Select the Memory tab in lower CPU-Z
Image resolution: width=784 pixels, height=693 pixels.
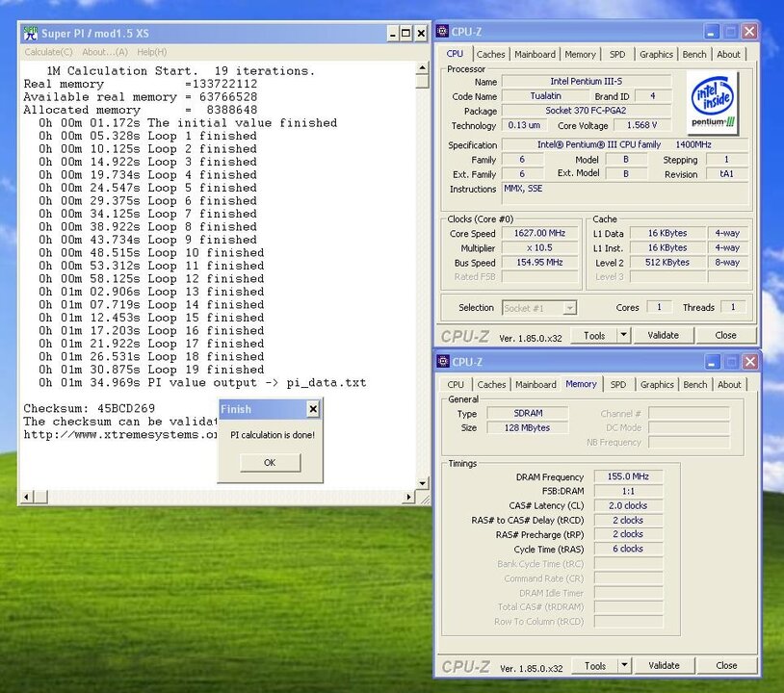[x=581, y=384]
